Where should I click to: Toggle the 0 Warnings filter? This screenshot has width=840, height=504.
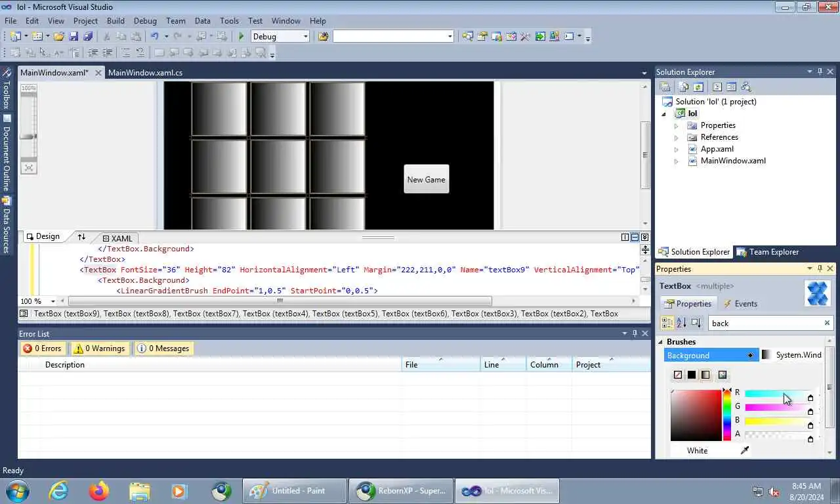pyautogui.click(x=100, y=348)
